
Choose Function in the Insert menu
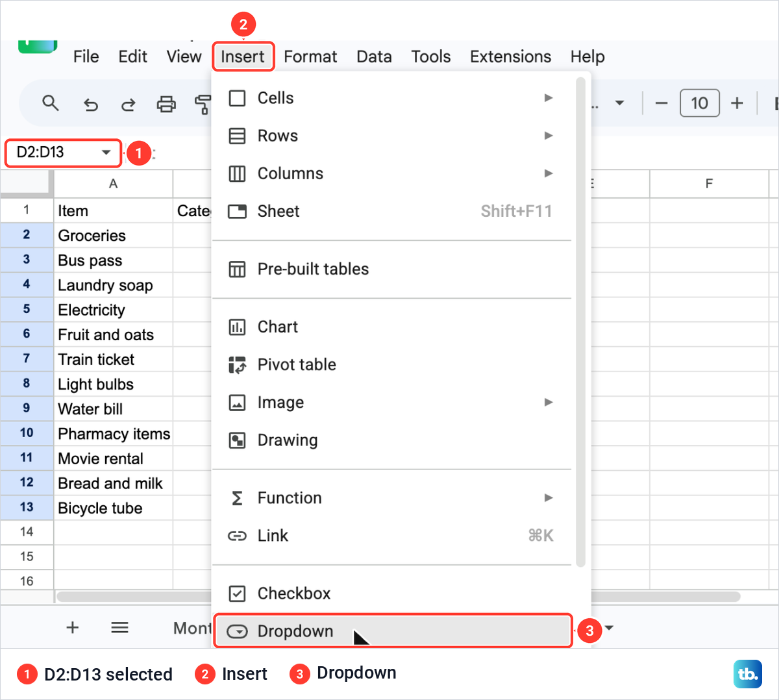click(392, 497)
